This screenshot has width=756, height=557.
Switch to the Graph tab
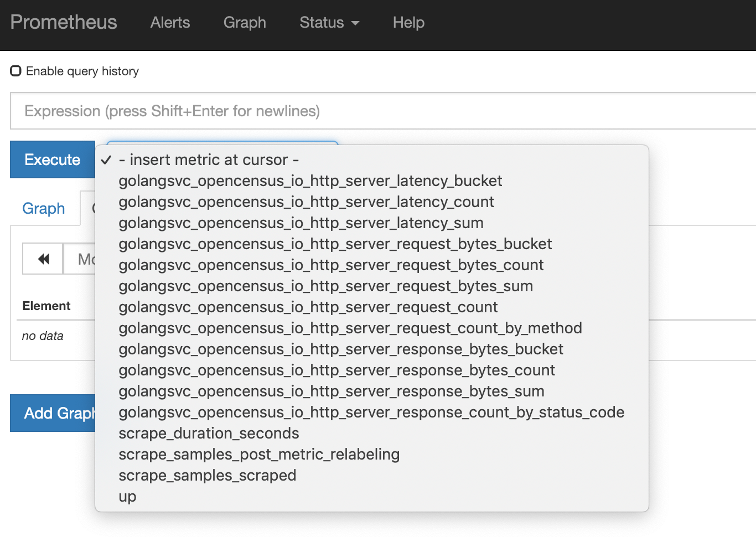[44, 209]
